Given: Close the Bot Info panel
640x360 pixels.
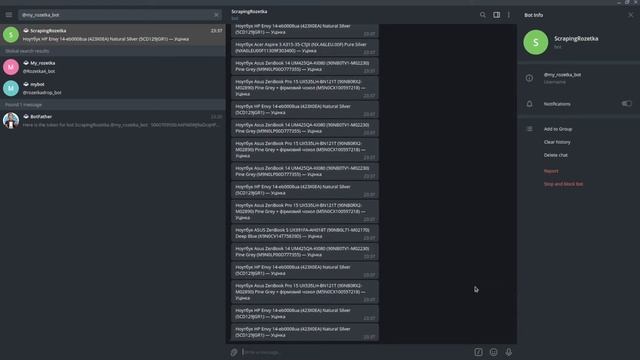Looking at the screenshot, I should pos(631,15).
